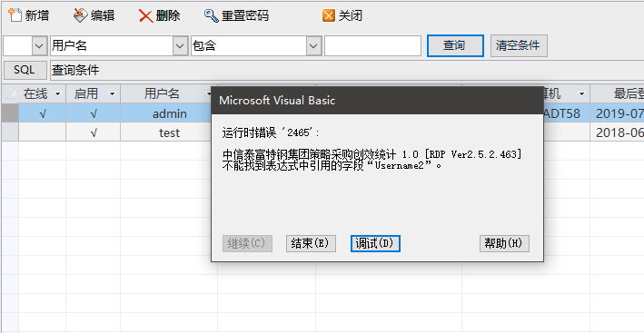Click 帮助(H) in the error dialog
The image size is (644, 333).
504,243
